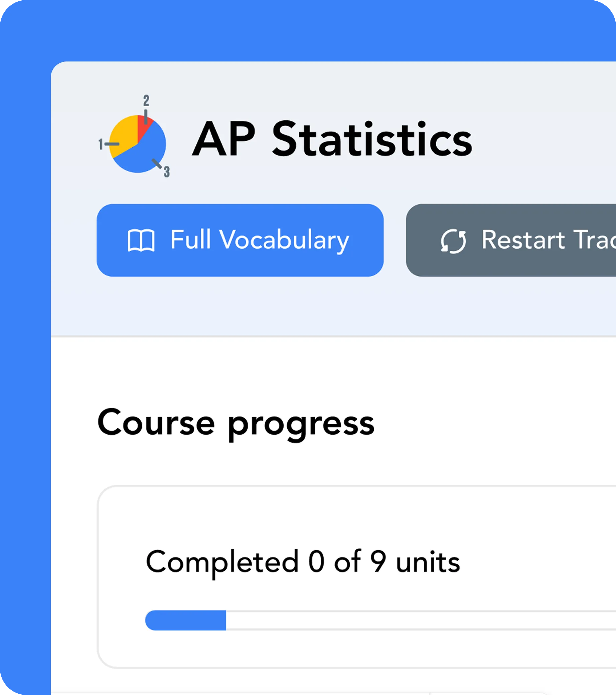
Task: Click the open book icon
Action: [141, 240]
